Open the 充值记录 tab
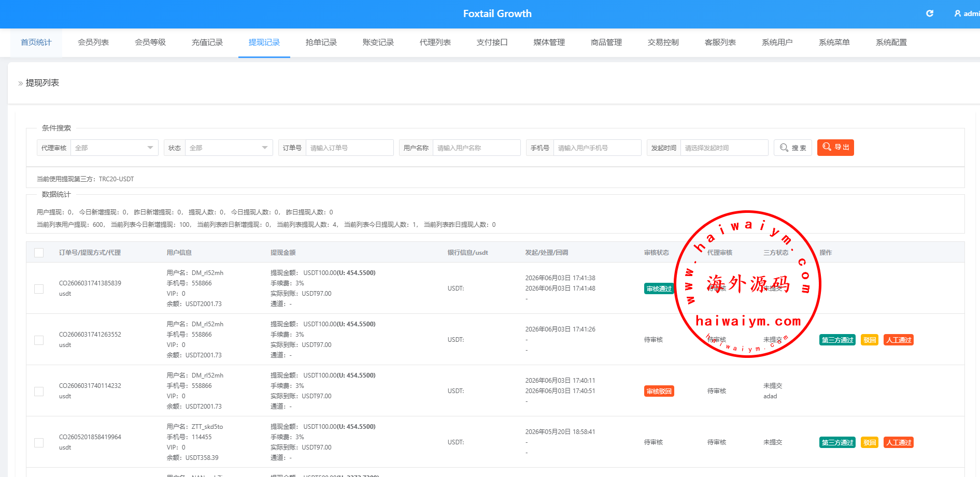Screen dimensions: 980x477 [207, 42]
